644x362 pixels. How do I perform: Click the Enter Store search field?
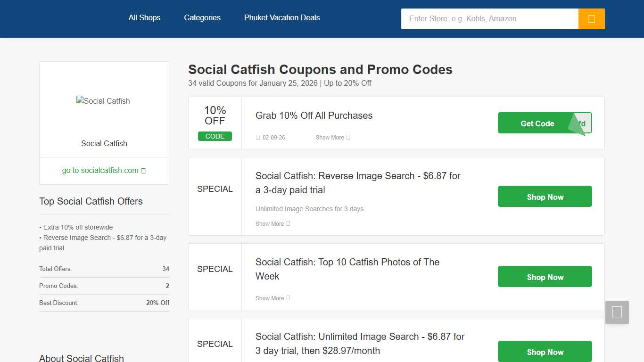click(489, 19)
